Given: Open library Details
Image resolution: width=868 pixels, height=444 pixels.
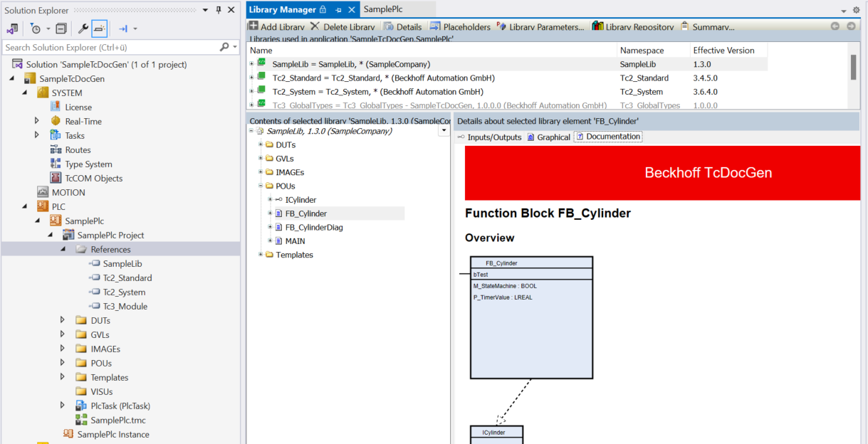Looking at the screenshot, I should (402, 27).
